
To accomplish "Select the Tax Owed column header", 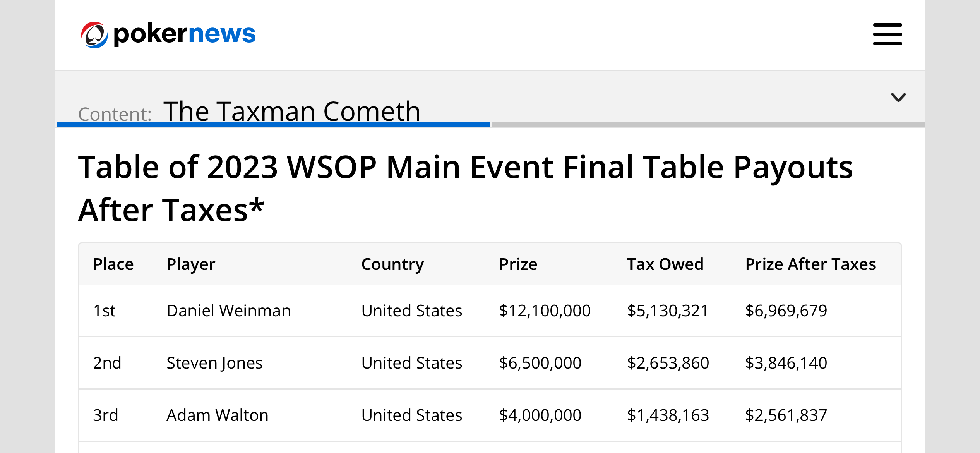I will pyautogui.click(x=665, y=264).
